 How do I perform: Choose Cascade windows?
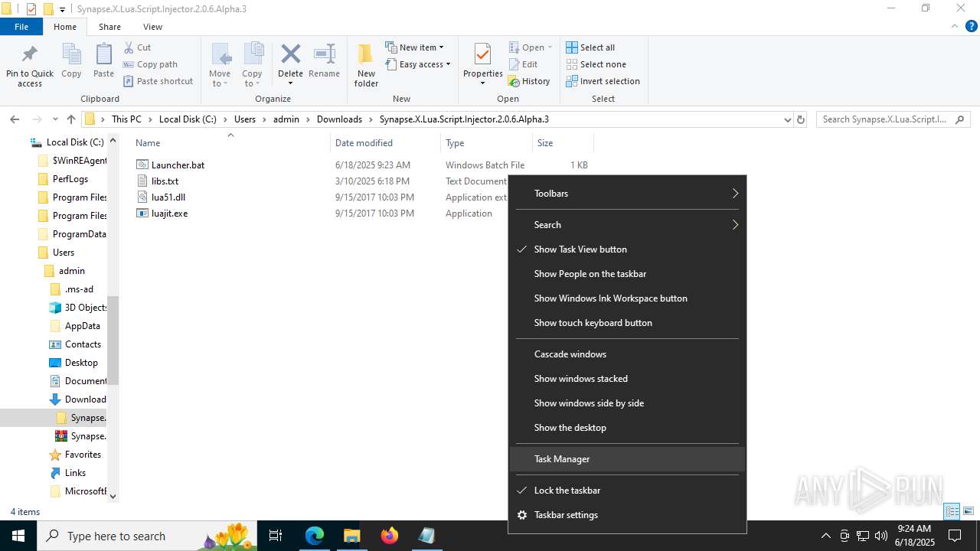pyautogui.click(x=627, y=354)
